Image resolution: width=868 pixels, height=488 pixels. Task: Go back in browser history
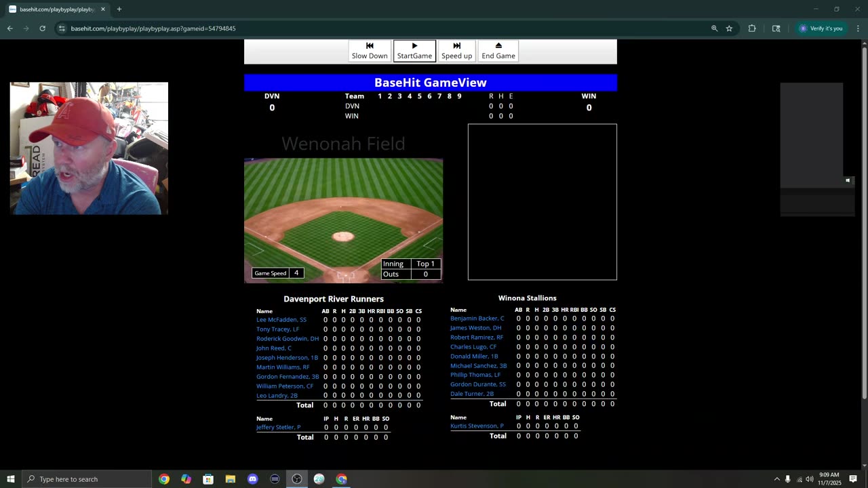(x=10, y=28)
